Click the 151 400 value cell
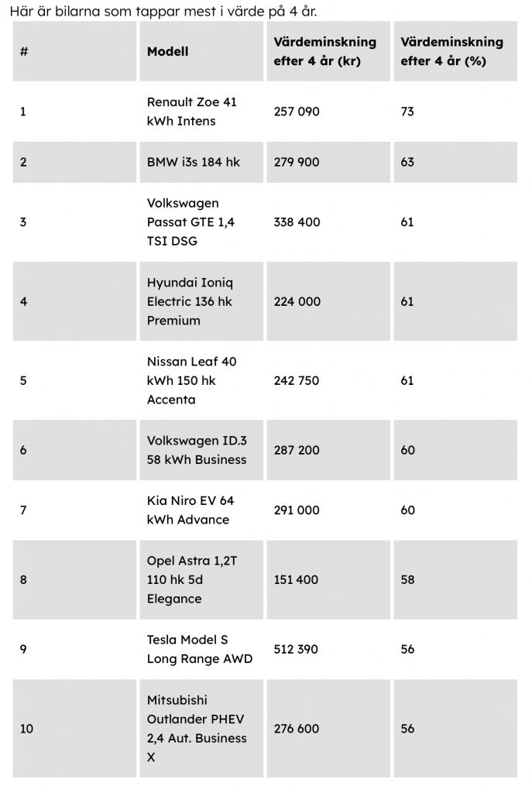This screenshot has height=793, width=532. [296, 579]
